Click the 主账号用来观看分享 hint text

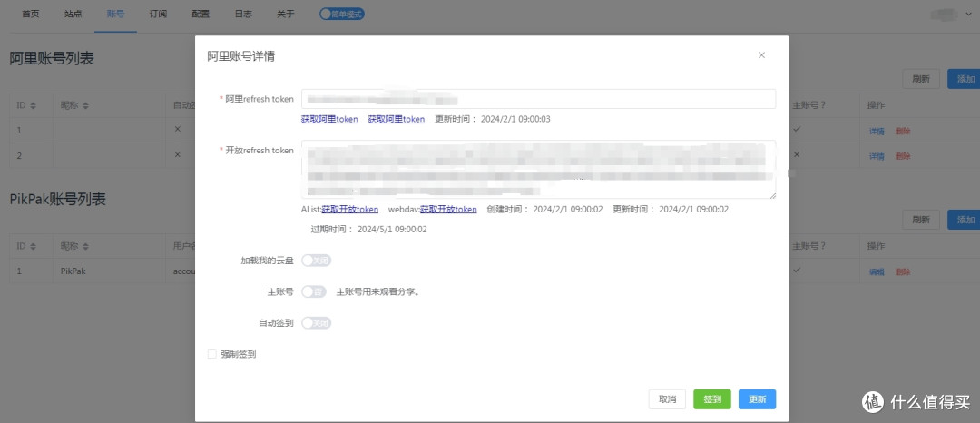point(377,291)
